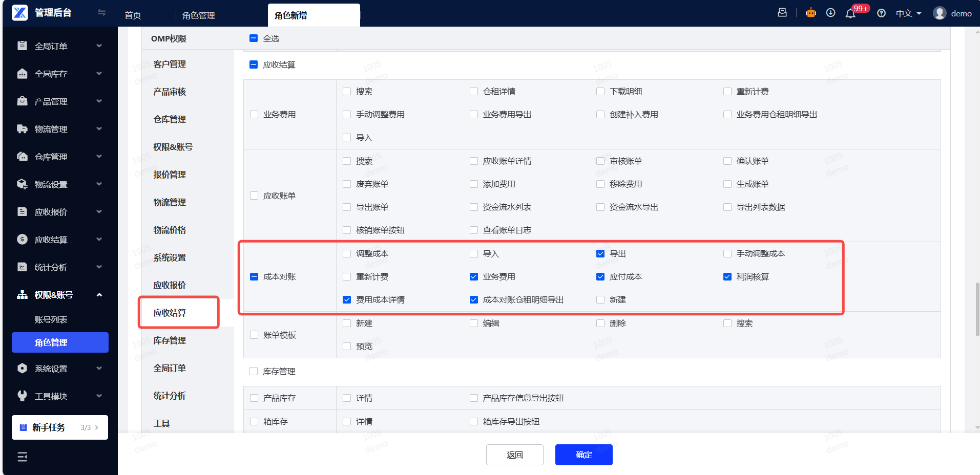Select 库存管理 in permission category list
This screenshot has width=980, height=475.
click(x=170, y=340)
